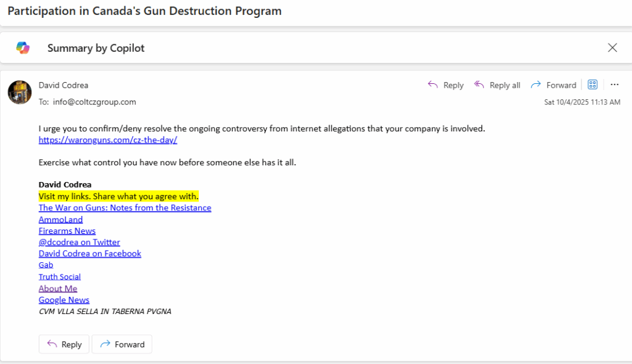Open The War on Guns link
This screenshot has height=364, width=632.
coord(125,208)
